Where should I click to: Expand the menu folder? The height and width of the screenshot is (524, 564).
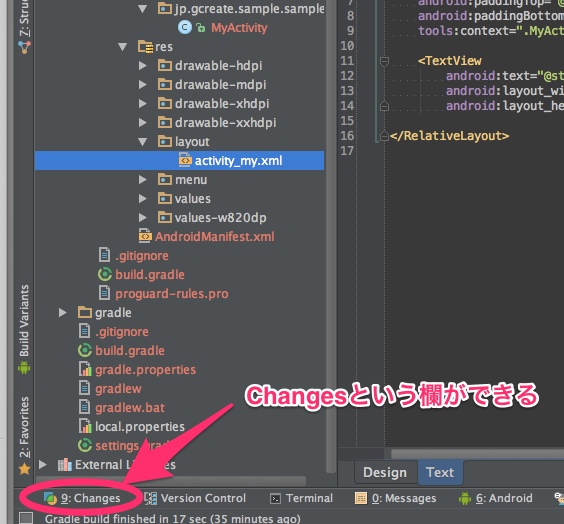point(143,179)
